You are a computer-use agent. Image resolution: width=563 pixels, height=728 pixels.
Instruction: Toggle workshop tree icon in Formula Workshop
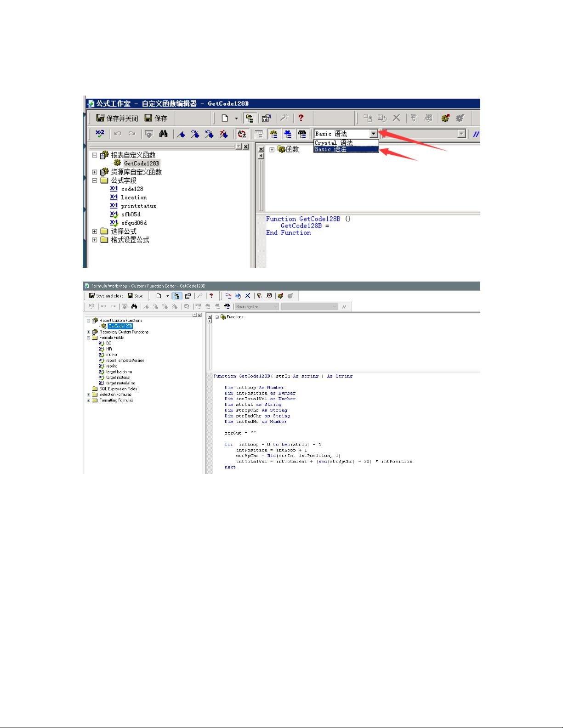point(176,296)
